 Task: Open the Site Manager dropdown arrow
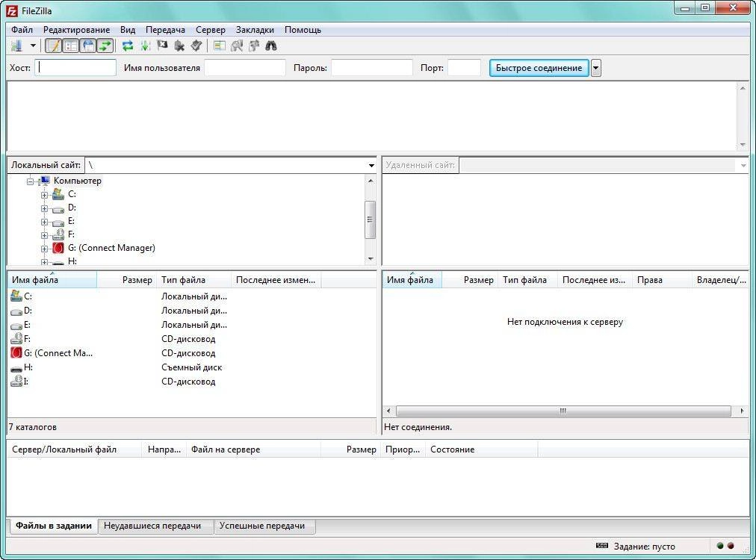click(x=33, y=46)
